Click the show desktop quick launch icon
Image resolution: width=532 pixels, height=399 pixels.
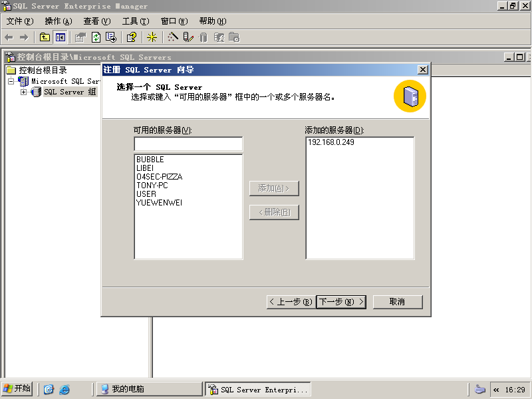[49, 389]
